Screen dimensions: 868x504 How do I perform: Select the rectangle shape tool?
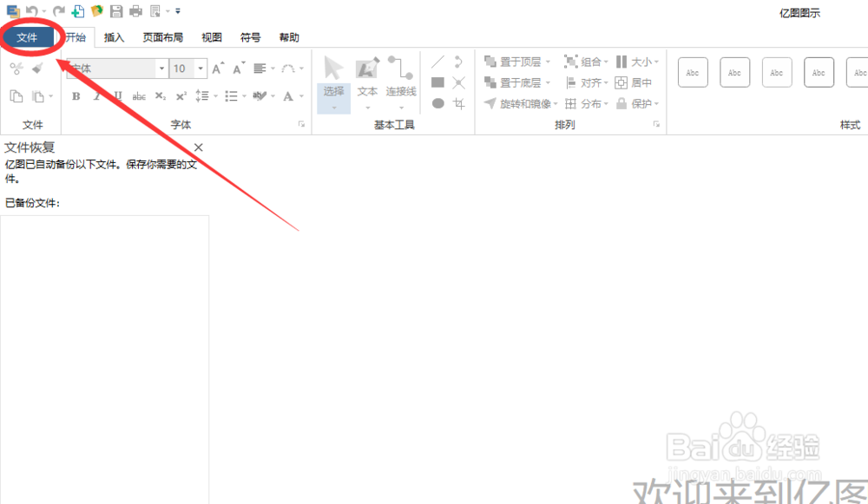(x=437, y=83)
